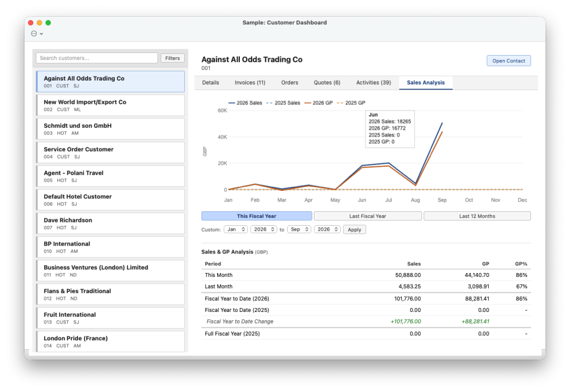Screen dimensions: 570x392
Task: Select Against All Odds Trading Co customer
Action: point(111,82)
